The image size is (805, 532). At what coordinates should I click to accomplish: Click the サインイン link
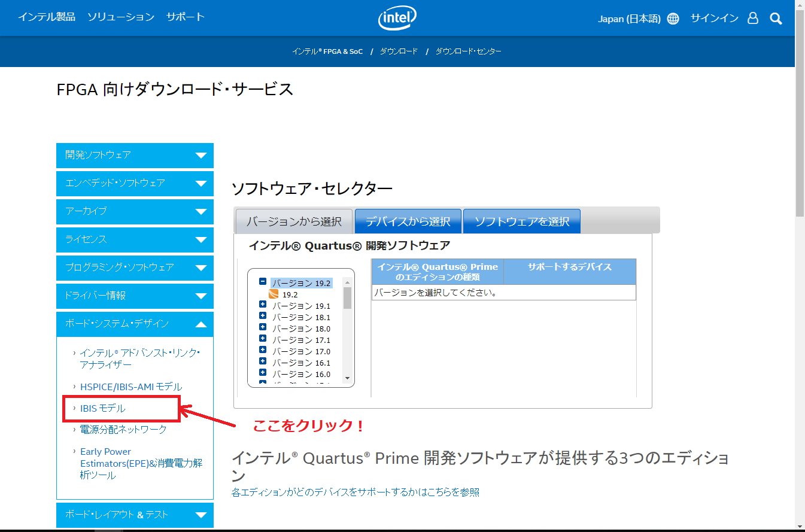pos(714,19)
